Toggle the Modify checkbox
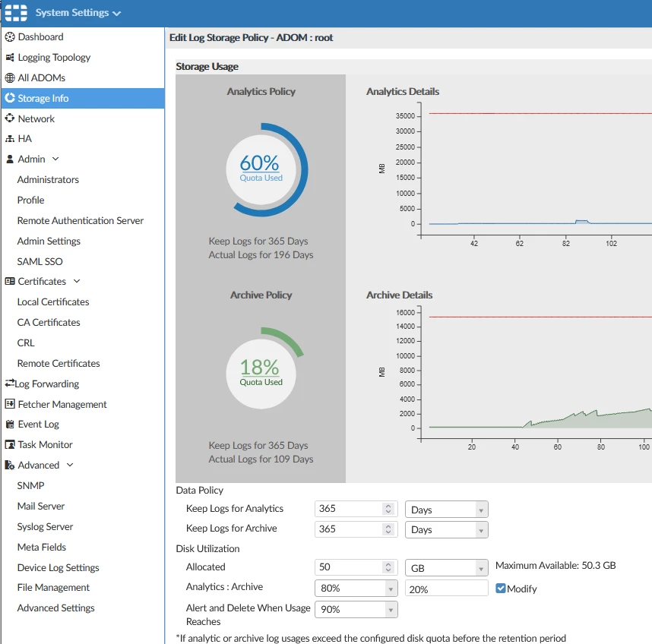 coord(501,589)
